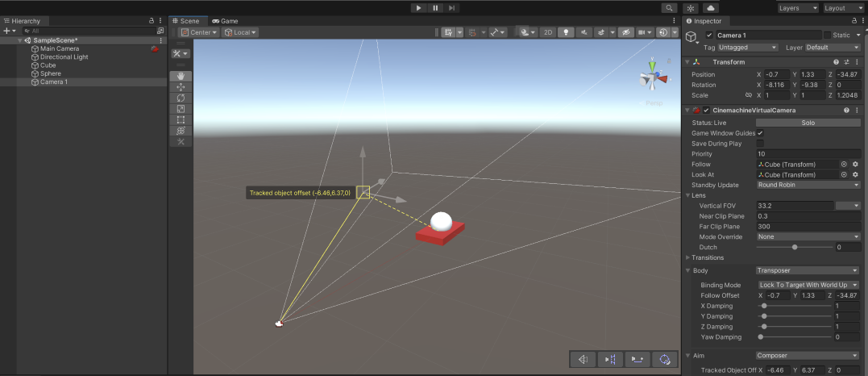Viewport: 868px width, 376px height.
Task: Collapse the SampleScene hierarchy tree
Action: tap(20, 40)
